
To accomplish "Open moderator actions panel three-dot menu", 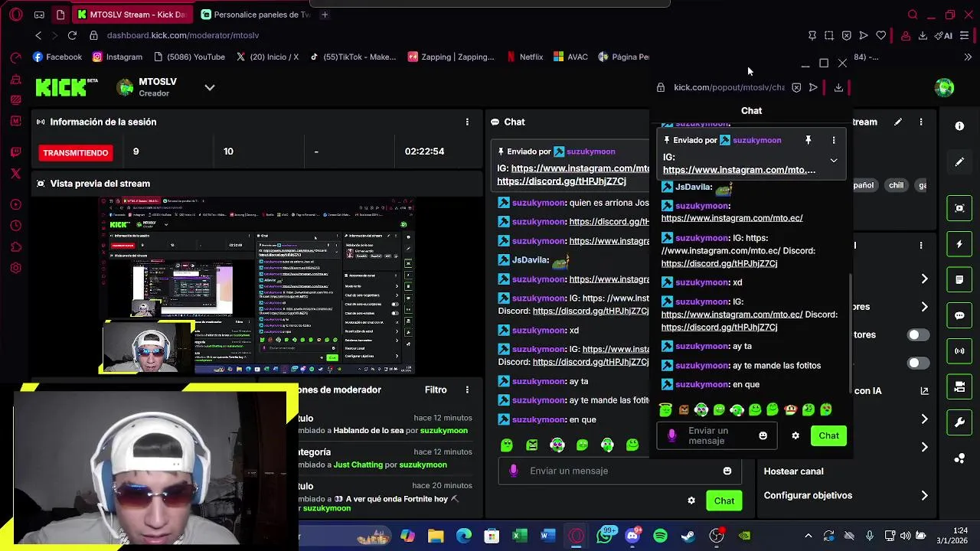I will click(x=467, y=390).
